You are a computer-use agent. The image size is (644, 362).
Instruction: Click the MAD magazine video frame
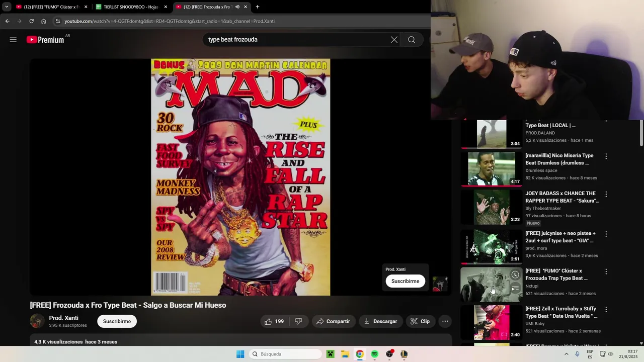[x=240, y=177]
